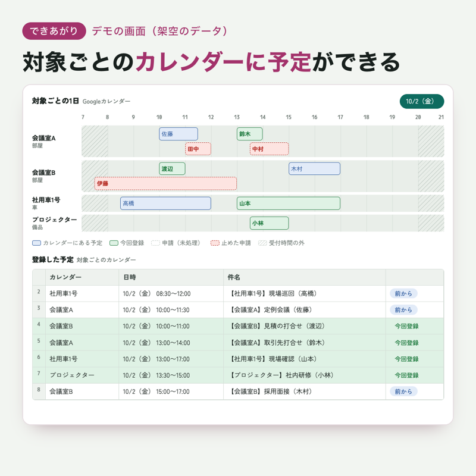Viewport: 476px width, 476px height.
Task: Click the dashed 申請（未処理） legend swatch
Action: pyautogui.click(x=155, y=243)
